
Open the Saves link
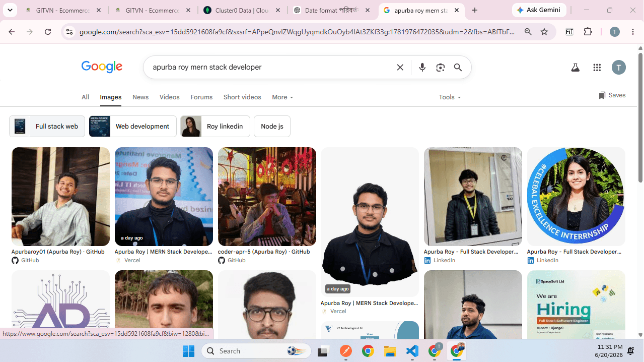coord(612,95)
